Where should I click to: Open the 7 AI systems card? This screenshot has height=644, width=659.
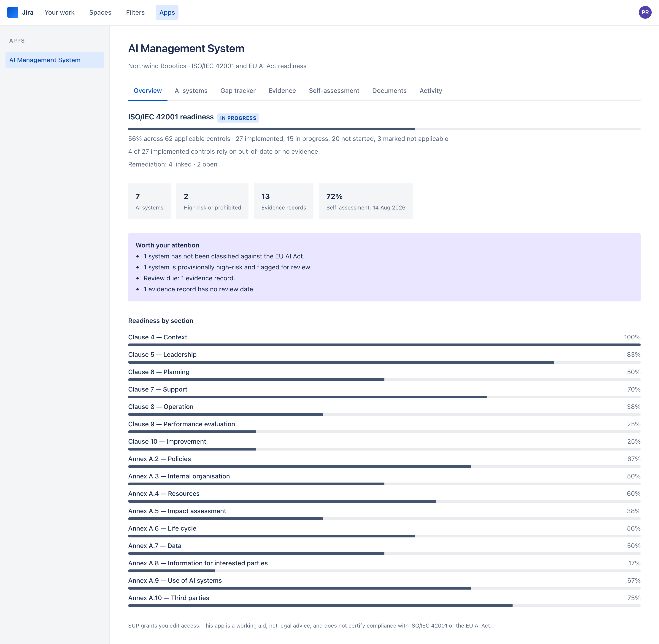(149, 201)
